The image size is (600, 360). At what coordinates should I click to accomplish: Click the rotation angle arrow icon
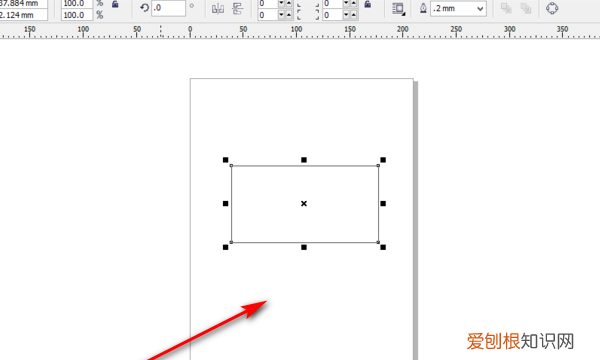point(144,8)
